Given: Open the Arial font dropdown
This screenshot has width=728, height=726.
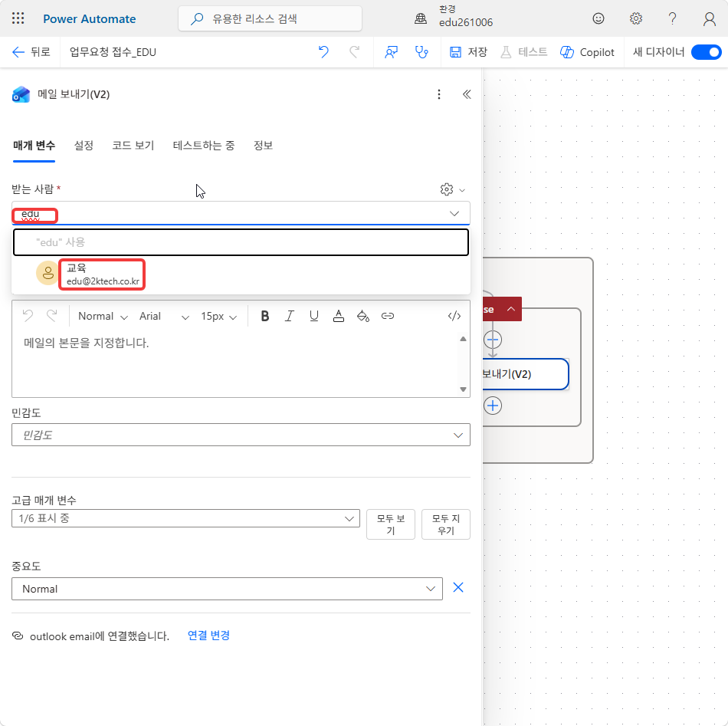Looking at the screenshot, I should click(164, 317).
